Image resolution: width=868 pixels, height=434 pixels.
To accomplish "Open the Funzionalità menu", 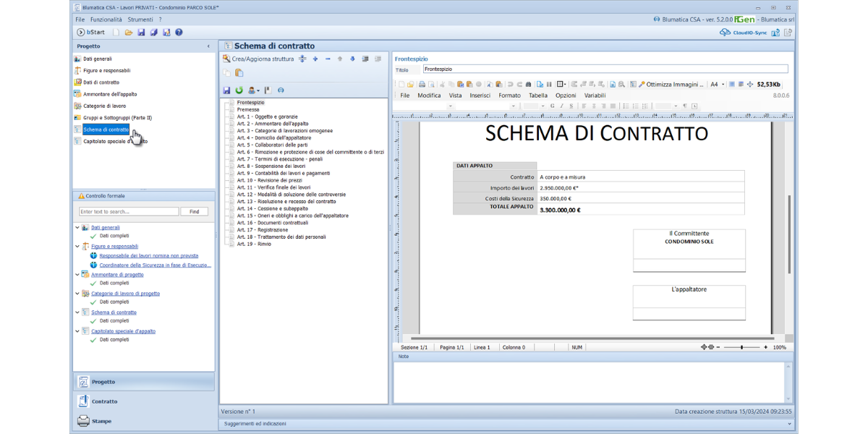I will (x=106, y=19).
